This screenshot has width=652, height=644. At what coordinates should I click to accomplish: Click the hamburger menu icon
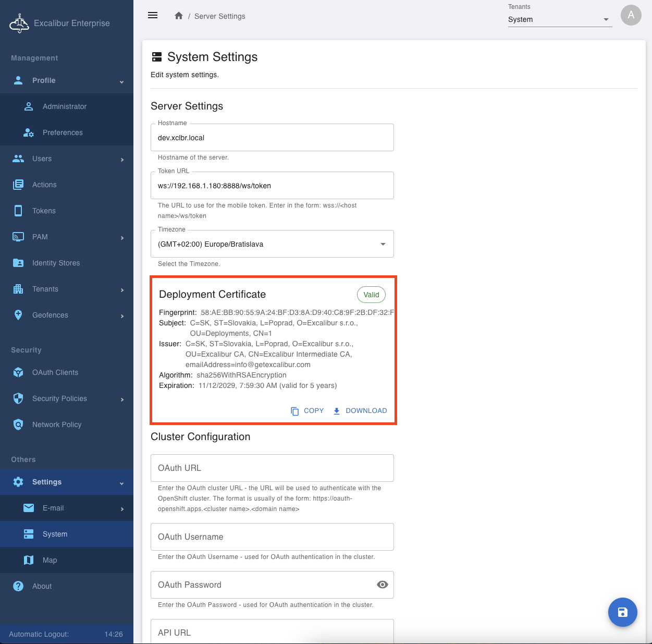coord(153,16)
